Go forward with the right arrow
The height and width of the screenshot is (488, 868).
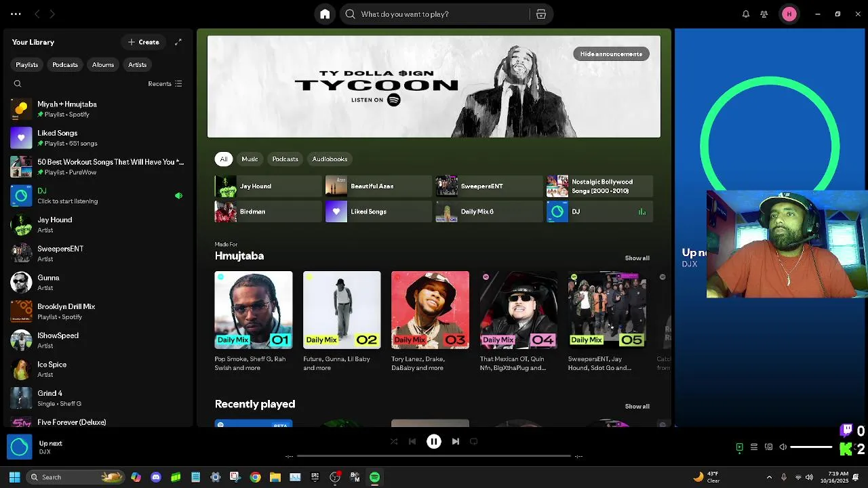[52, 14]
